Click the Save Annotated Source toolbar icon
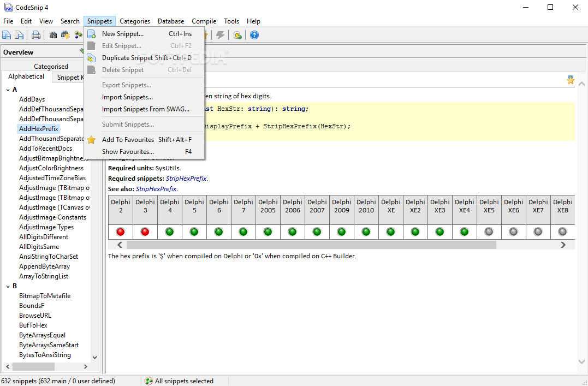This screenshot has width=588, height=386. tap(7, 35)
